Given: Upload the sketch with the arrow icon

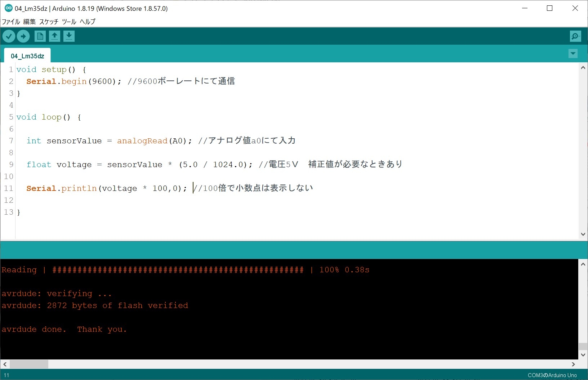Looking at the screenshot, I should pos(23,36).
